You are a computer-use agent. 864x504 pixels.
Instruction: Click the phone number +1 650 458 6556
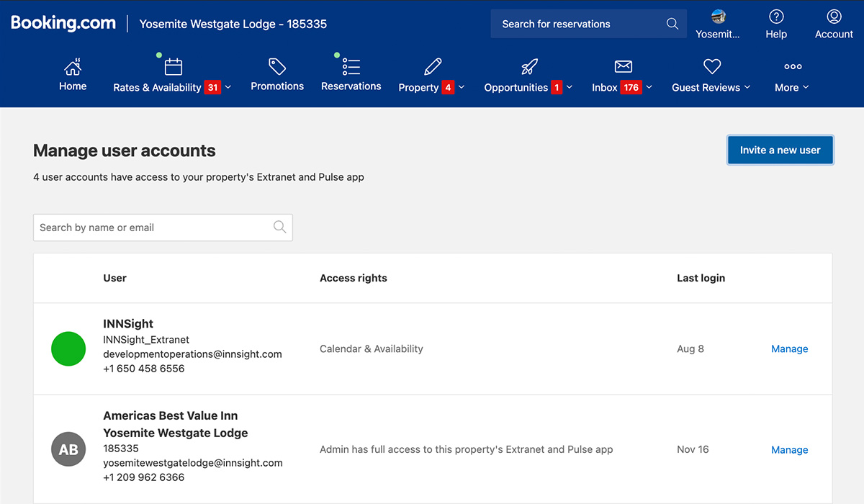point(144,369)
